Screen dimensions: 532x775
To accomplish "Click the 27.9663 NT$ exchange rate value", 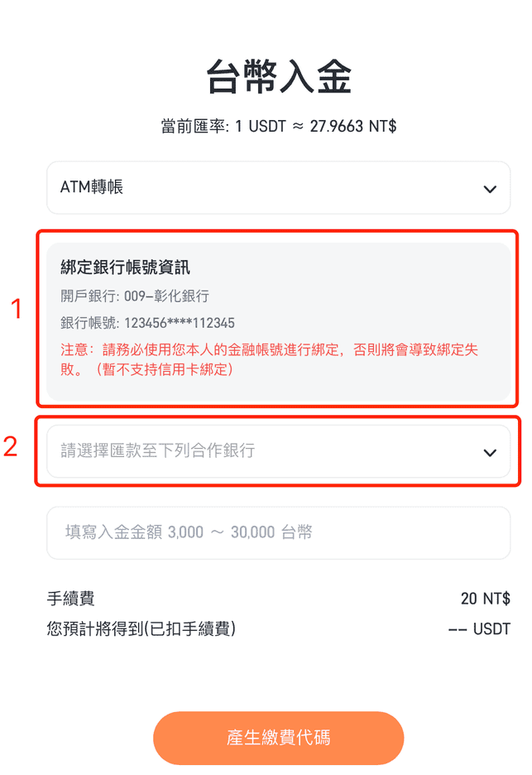I will point(353,126).
